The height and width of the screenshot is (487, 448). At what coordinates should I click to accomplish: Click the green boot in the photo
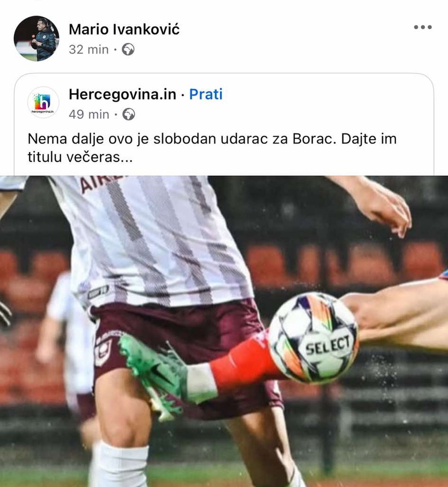click(x=153, y=373)
